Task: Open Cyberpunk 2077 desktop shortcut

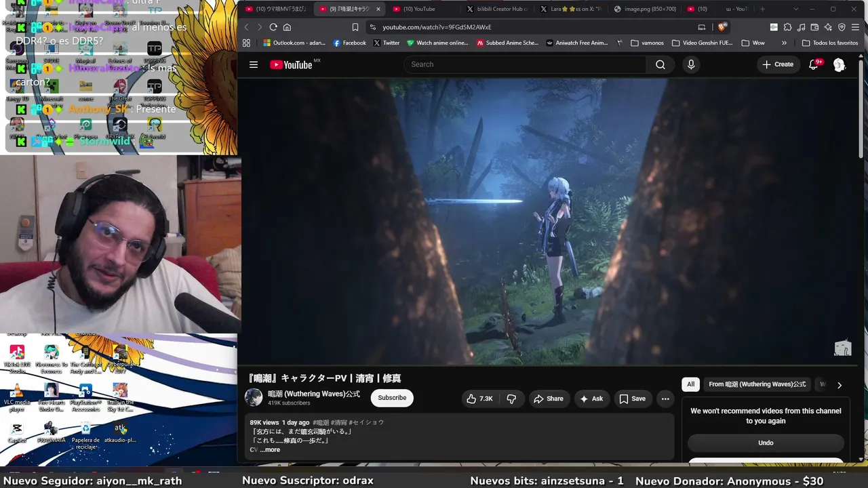Action: [120, 359]
